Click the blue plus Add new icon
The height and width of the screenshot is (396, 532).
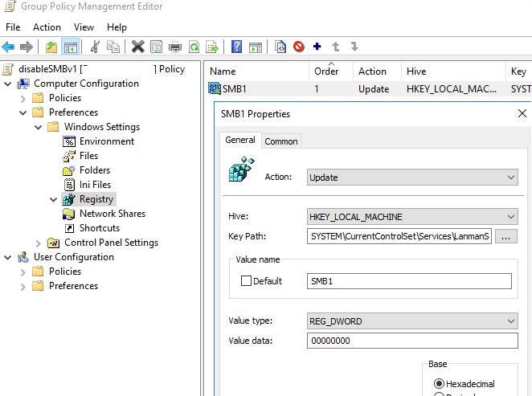317,47
